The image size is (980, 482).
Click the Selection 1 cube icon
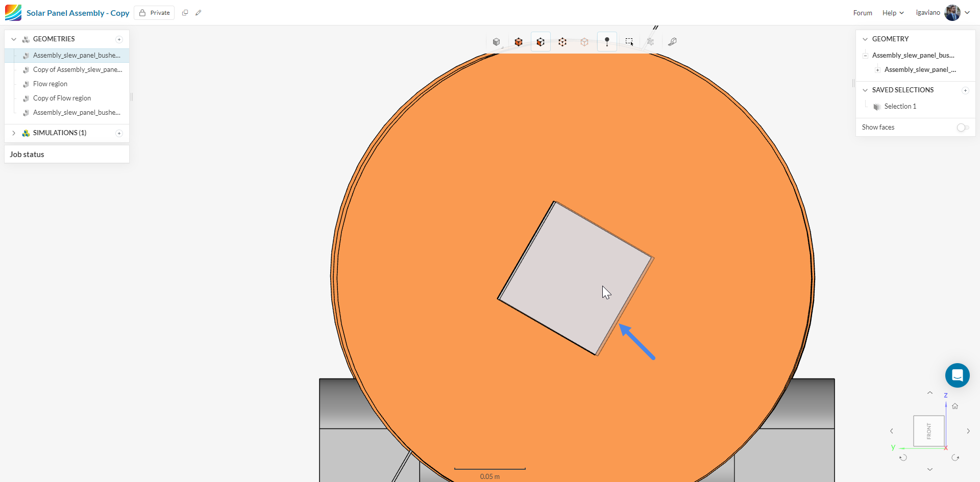coord(877,107)
